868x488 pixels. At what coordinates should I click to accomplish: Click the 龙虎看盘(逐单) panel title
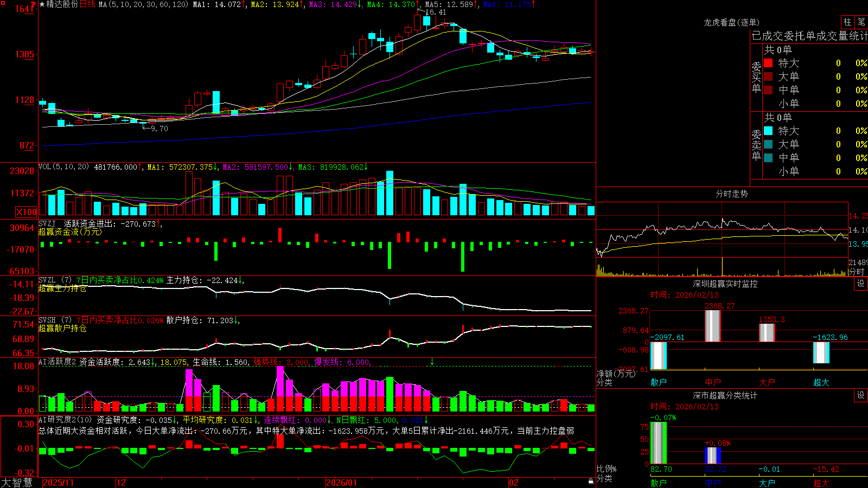click(x=732, y=22)
